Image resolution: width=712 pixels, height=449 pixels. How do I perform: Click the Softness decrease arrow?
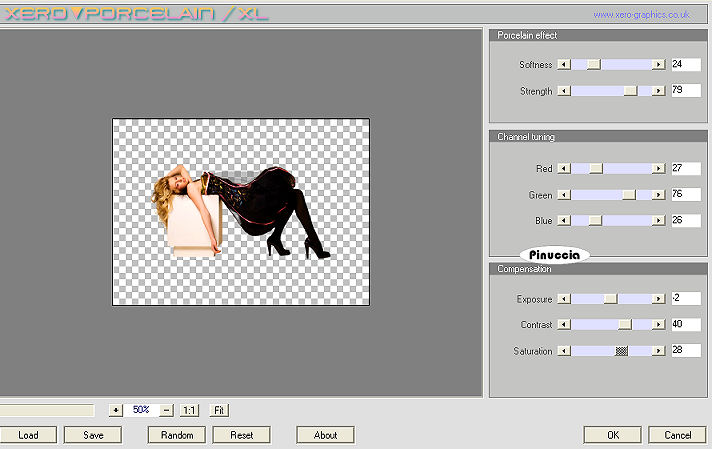564,64
